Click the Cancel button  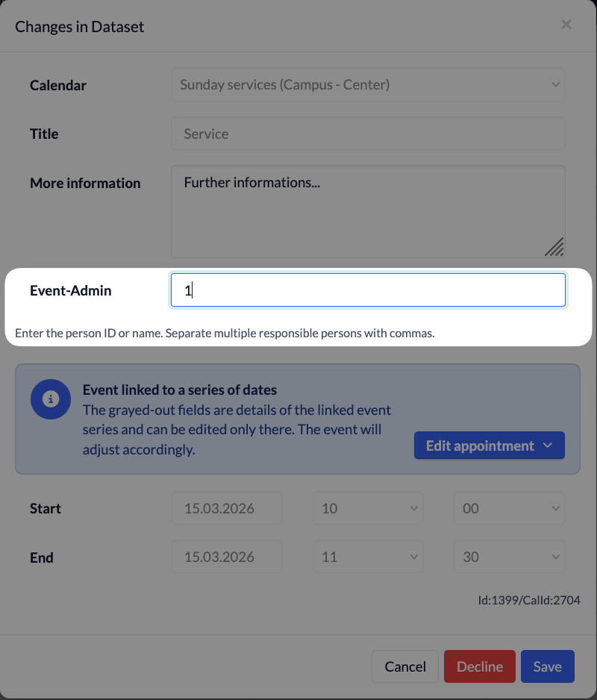tap(405, 666)
